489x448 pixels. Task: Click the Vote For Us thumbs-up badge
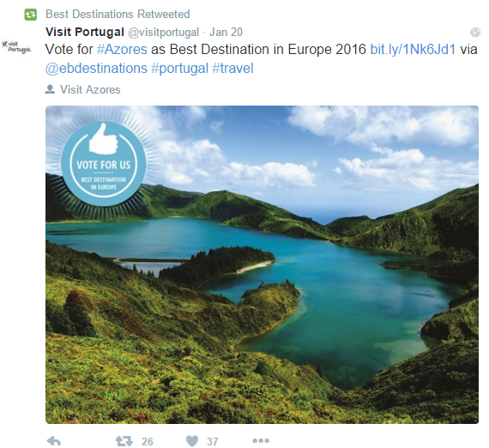(x=104, y=164)
